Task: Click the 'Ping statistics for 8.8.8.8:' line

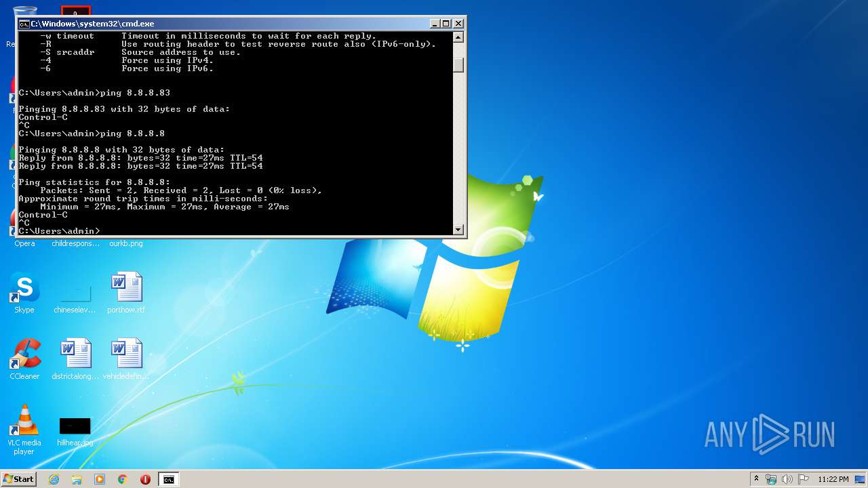Action: coord(95,182)
